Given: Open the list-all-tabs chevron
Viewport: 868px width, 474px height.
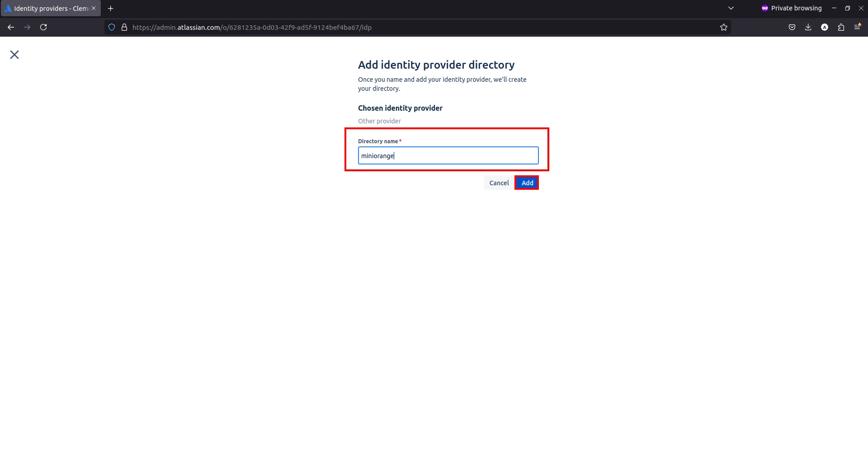Looking at the screenshot, I should (731, 8).
